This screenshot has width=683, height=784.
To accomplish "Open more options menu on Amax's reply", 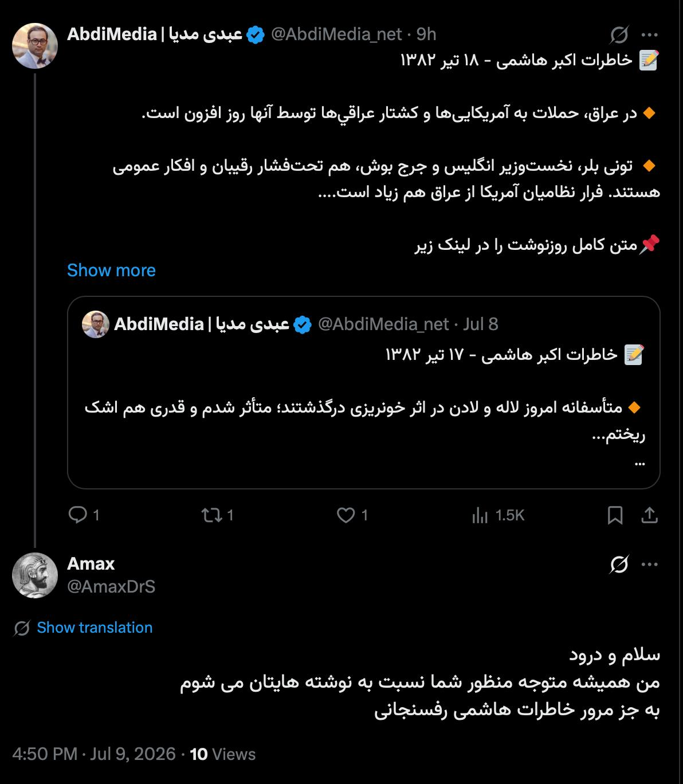I will coord(650,565).
